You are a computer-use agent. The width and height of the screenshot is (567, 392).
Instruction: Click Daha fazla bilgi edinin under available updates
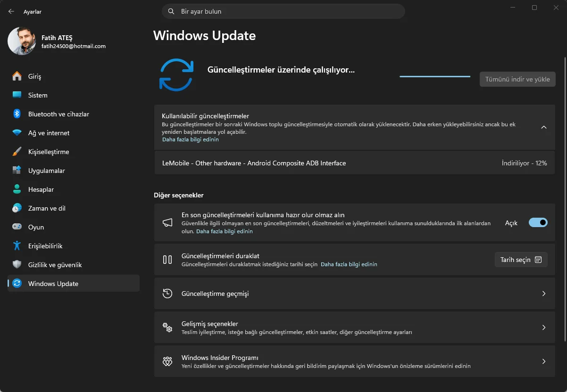[x=191, y=139]
